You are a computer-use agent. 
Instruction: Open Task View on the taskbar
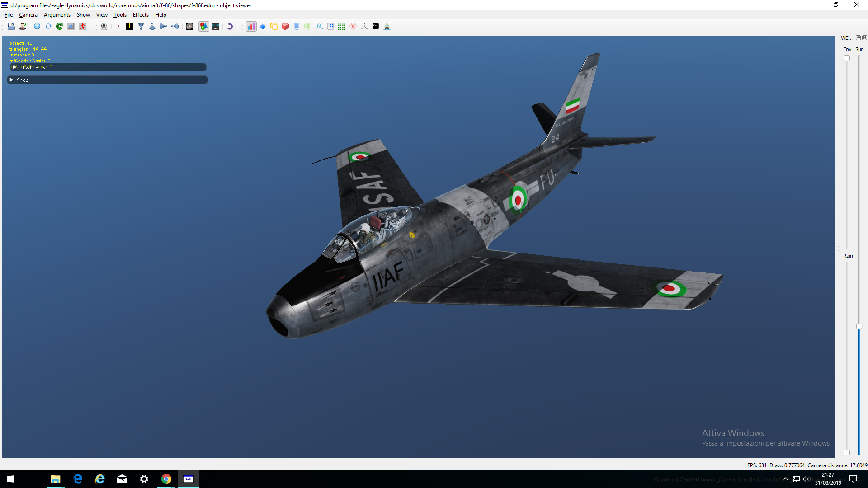coord(33,479)
